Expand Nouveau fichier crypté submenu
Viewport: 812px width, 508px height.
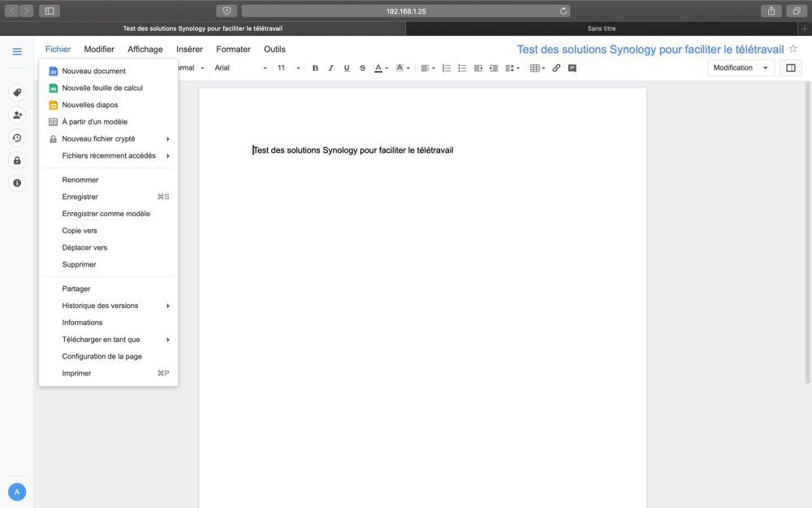[x=108, y=139]
